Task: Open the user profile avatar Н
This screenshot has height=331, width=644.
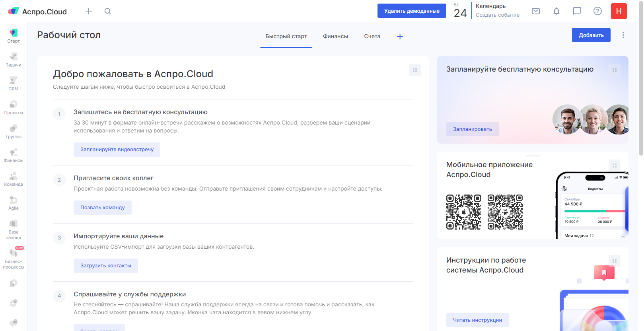Action: [619, 11]
